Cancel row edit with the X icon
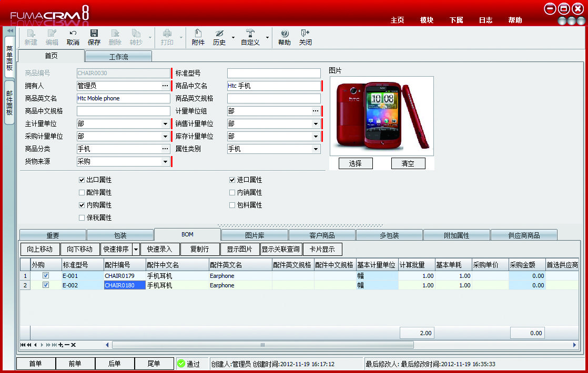 pyautogui.click(x=73, y=345)
